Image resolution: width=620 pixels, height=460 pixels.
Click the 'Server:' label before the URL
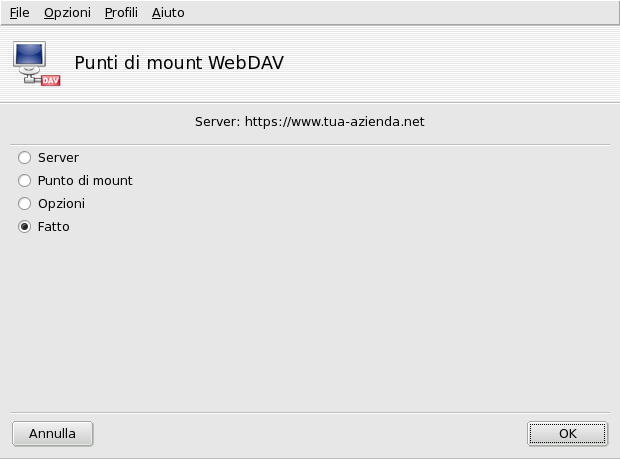pyautogui.click(x=217, y=122)
